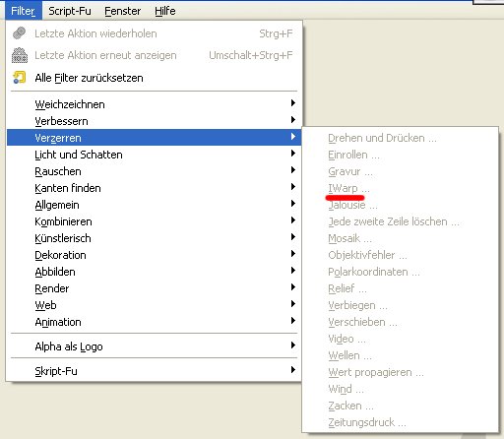This screenshot has width=504, height=439.
Task: Select Letzte Aktion wiederholen entry text
Action: 95,33
